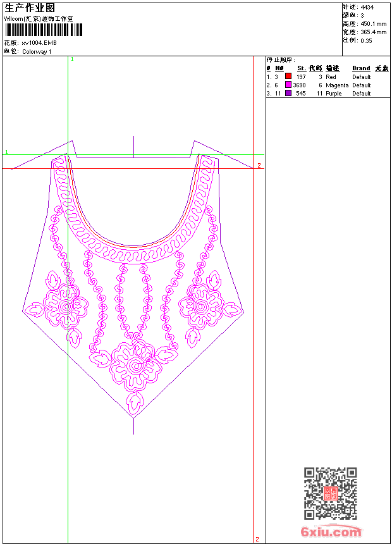Viewport: 392px width, 544px height.
Task: Click stitch count value 545
Action: click(301, 94)
